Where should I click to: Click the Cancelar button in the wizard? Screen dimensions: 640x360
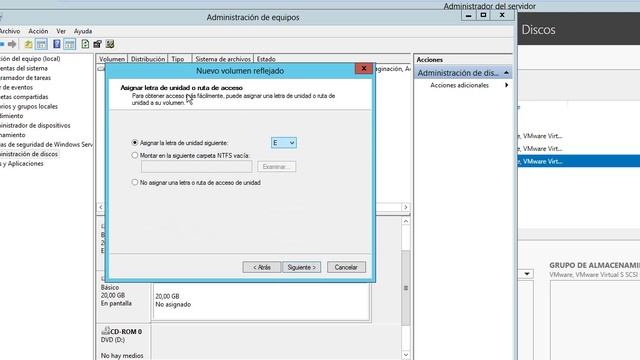point(346,267)
